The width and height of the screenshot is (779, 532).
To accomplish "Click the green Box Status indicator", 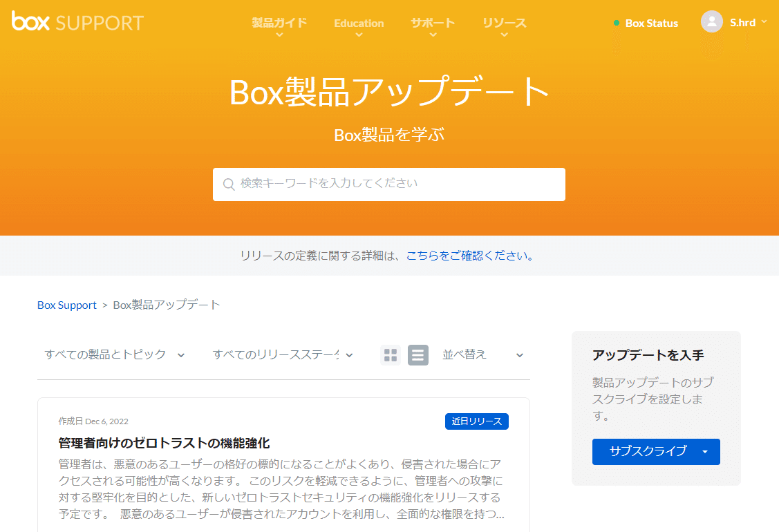I will pos(646,23).
